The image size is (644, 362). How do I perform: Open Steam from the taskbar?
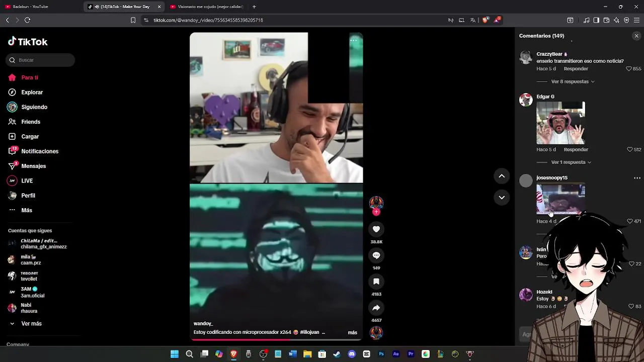pyautogui.click(x=337, y=354)
